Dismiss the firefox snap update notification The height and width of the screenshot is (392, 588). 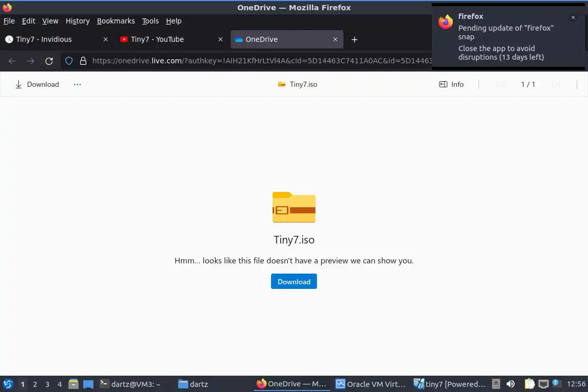(x=573, y=17)
